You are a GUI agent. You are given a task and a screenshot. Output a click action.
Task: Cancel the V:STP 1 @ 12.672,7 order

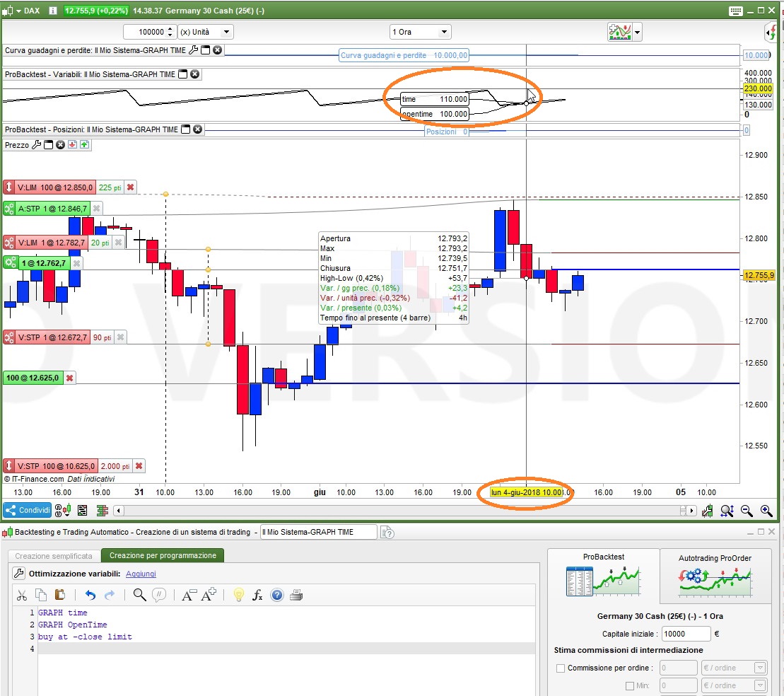[x=120, y=337]
